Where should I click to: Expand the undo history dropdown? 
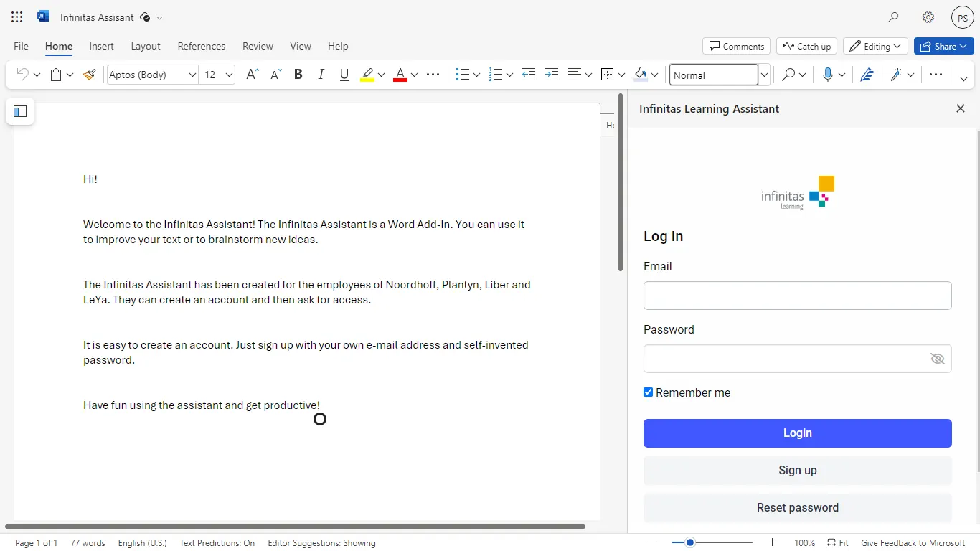pyautogui.click(x=37, y=75)
